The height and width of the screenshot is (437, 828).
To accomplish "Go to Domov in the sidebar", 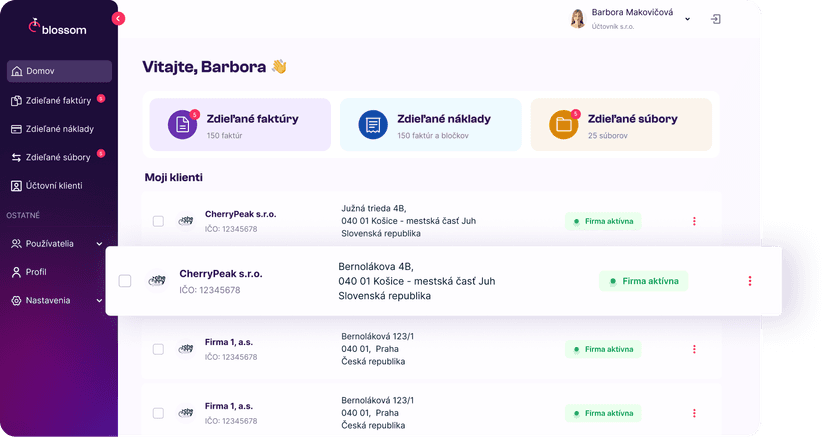I will [59, 71].
